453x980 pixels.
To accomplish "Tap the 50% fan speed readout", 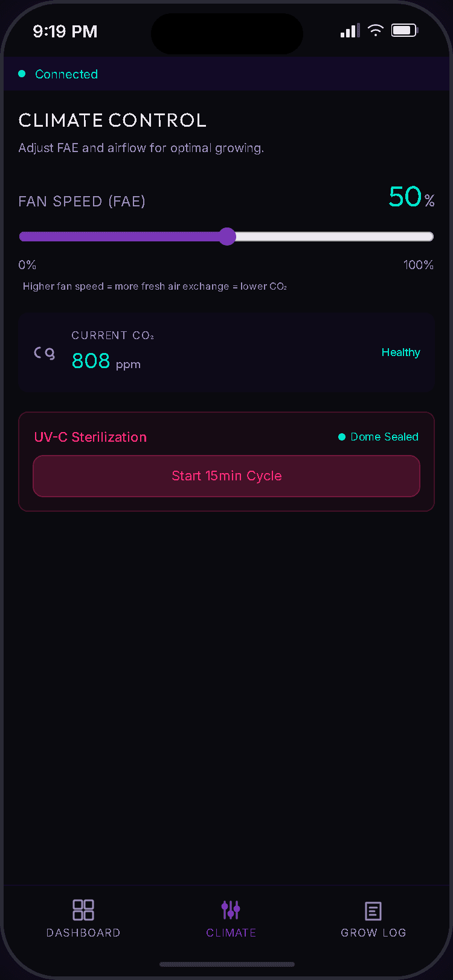I will click(411, 197).
